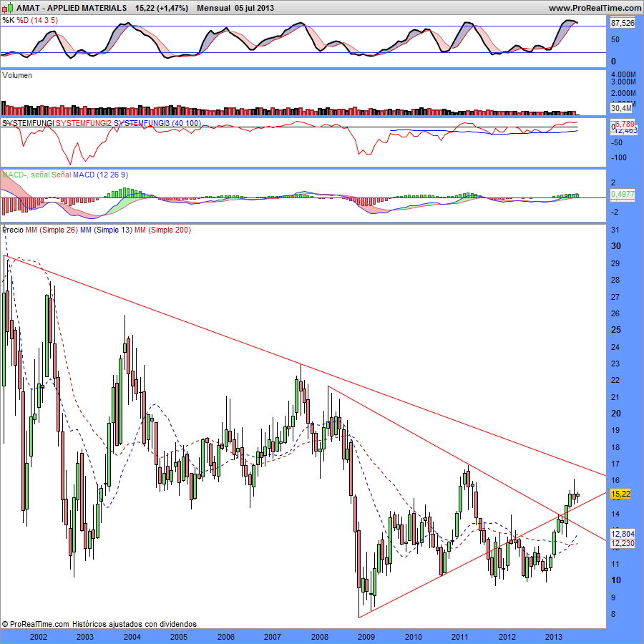
Task: Click the 4.000M label on volume axis
Action: (623, 74)
